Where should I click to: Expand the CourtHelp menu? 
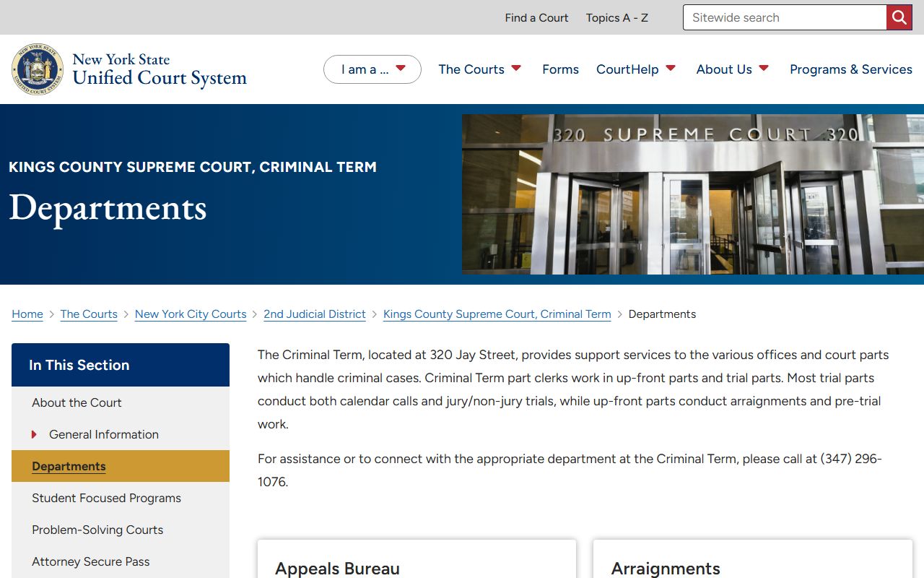click(x=635, y=69)
